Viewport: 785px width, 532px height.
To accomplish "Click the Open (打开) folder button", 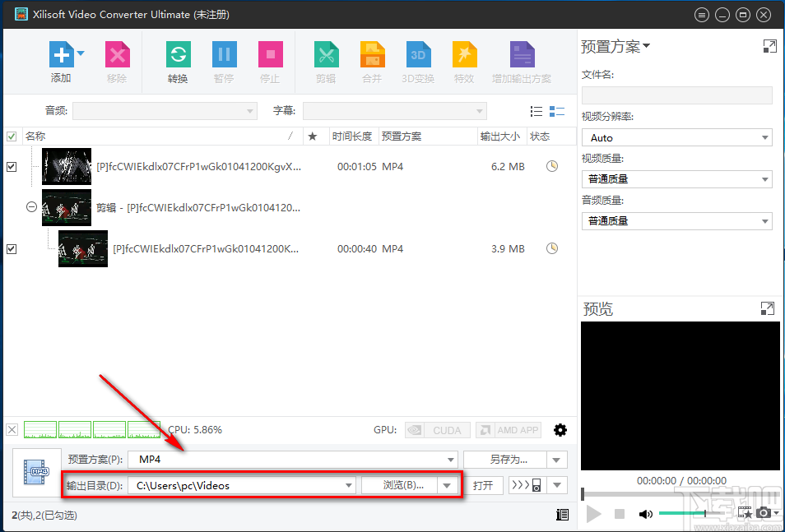I will tap(483, 485).
